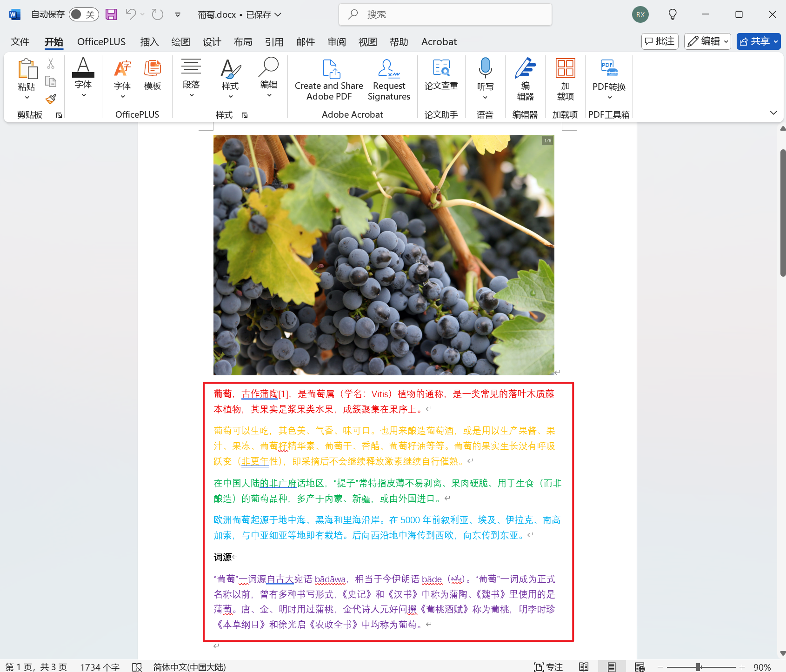This screenshot has width=786, height=672.
Task: Collapse the ribbon with the chevron
Action: click(x=773, y=112)
